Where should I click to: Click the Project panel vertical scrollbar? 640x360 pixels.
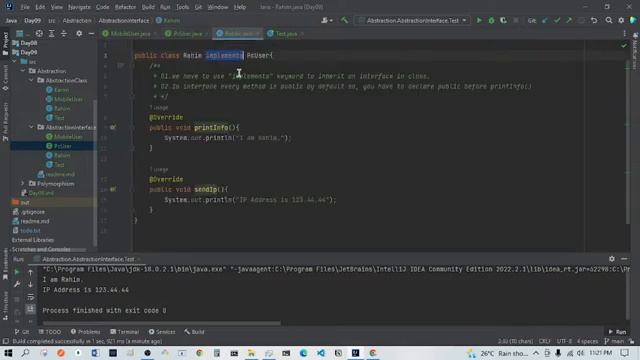coord(96,173)
